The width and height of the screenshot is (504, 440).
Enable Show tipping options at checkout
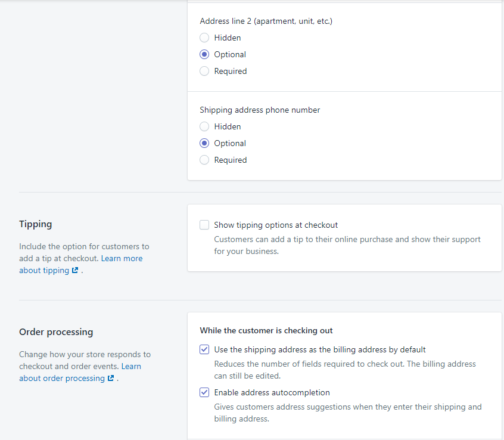click(x=204, y=225)
